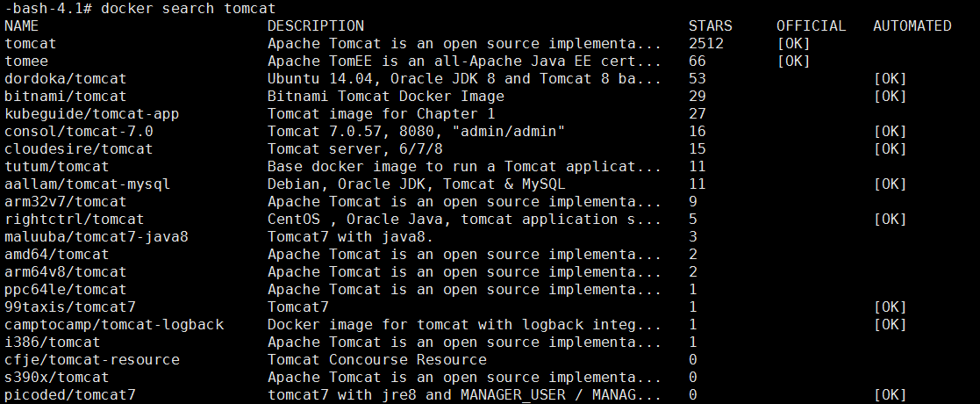The height and width of the screenshot is (404, 980).
Task: Click the [OK] official flag for tomee
Action: point(794,61)
